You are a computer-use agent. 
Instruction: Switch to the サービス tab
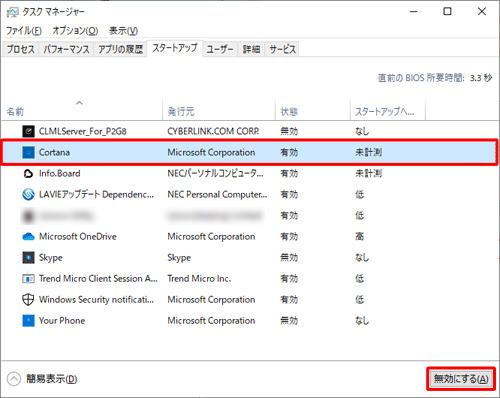(282, 49)
